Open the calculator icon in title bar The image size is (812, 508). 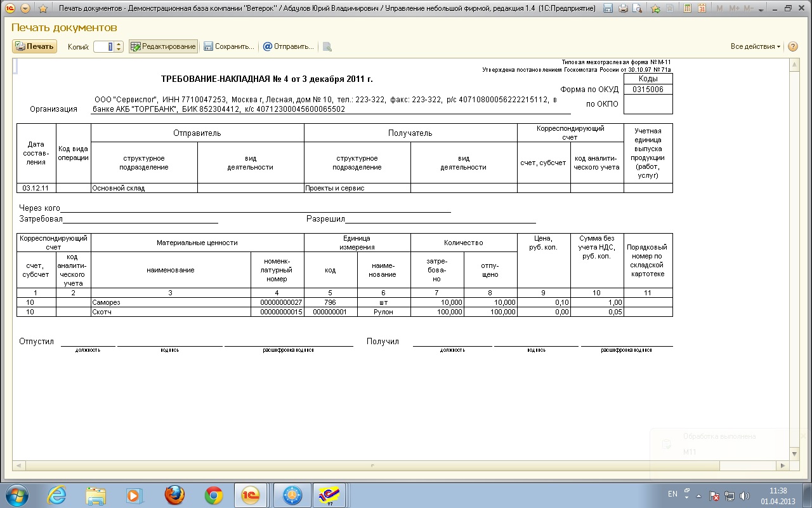(x=687, y=9)
